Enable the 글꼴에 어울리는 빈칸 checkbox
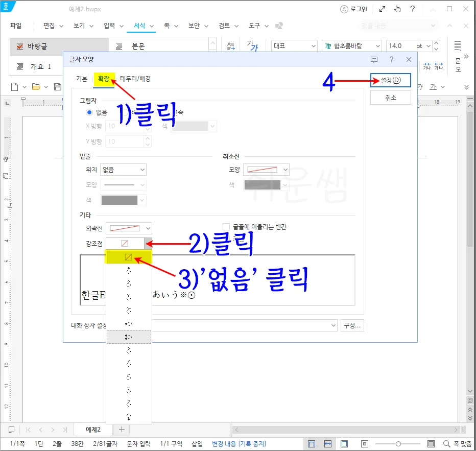This screenshot has width=476, height=451. [226, 226]
